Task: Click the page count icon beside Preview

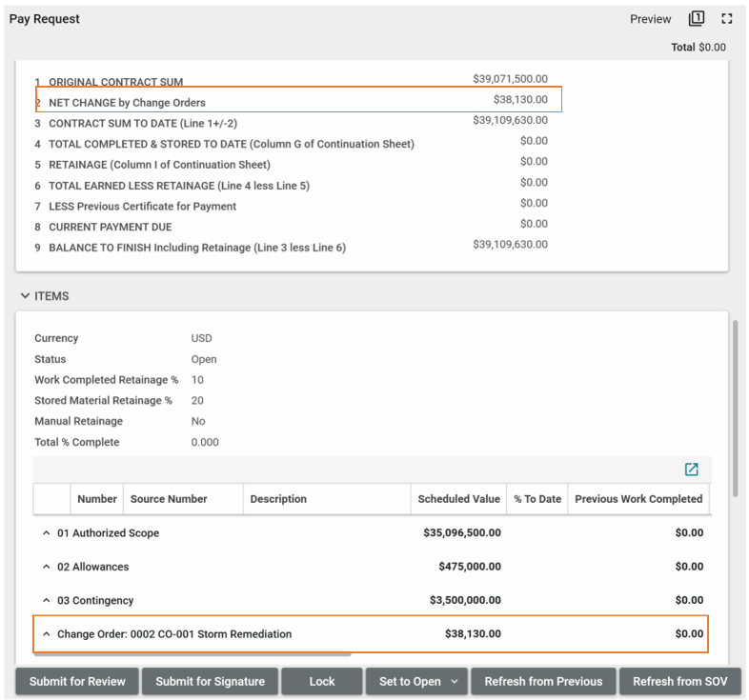Action: [x=697, y=19]
